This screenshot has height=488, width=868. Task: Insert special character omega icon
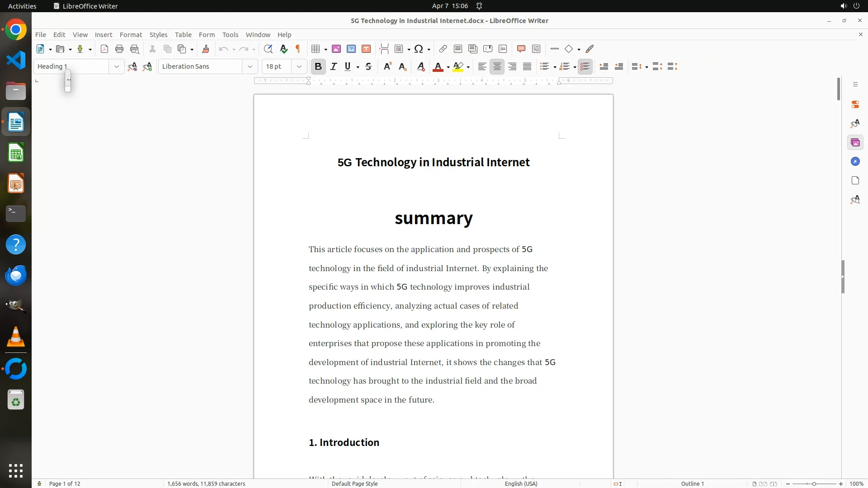point(419,49)
